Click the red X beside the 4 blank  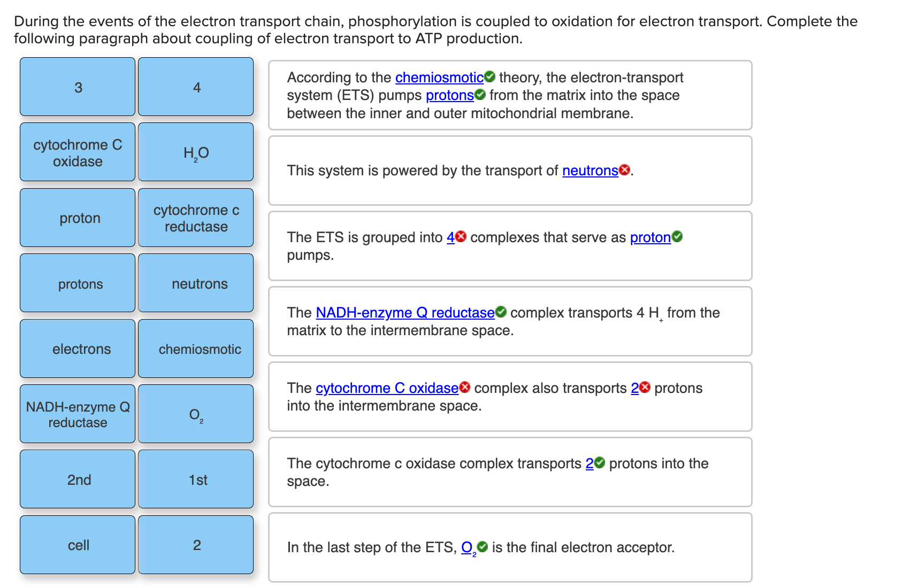pos(460,237)
